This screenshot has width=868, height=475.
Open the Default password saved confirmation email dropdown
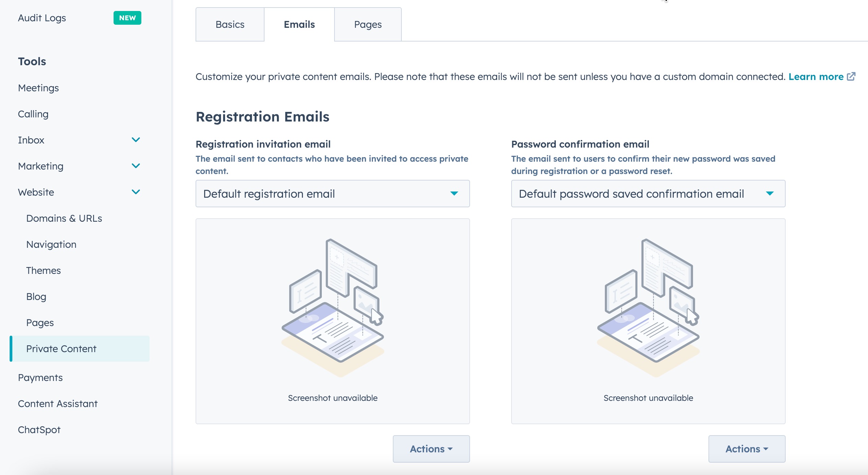[x=648, y=194]
